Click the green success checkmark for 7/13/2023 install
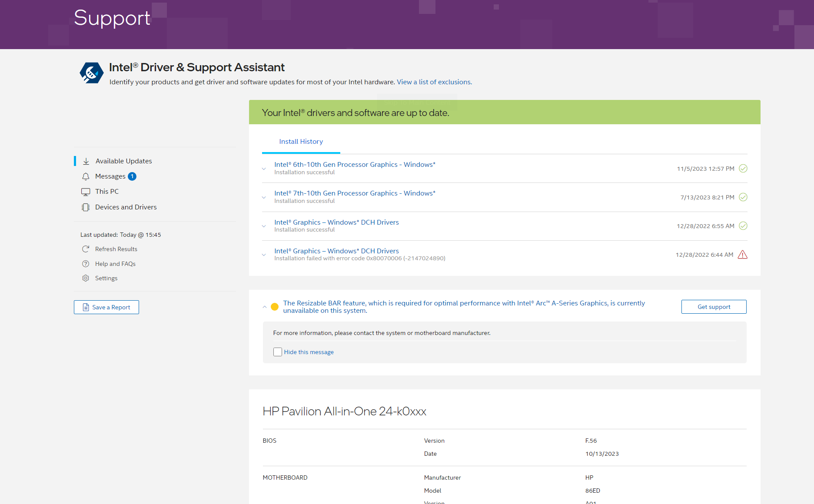Screen dimensions: 814x504 click(x=743, y=197)
